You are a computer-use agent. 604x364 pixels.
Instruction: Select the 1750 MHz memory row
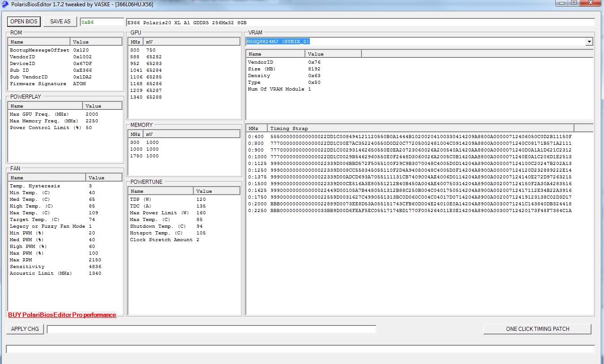click(x=144, y=156)
